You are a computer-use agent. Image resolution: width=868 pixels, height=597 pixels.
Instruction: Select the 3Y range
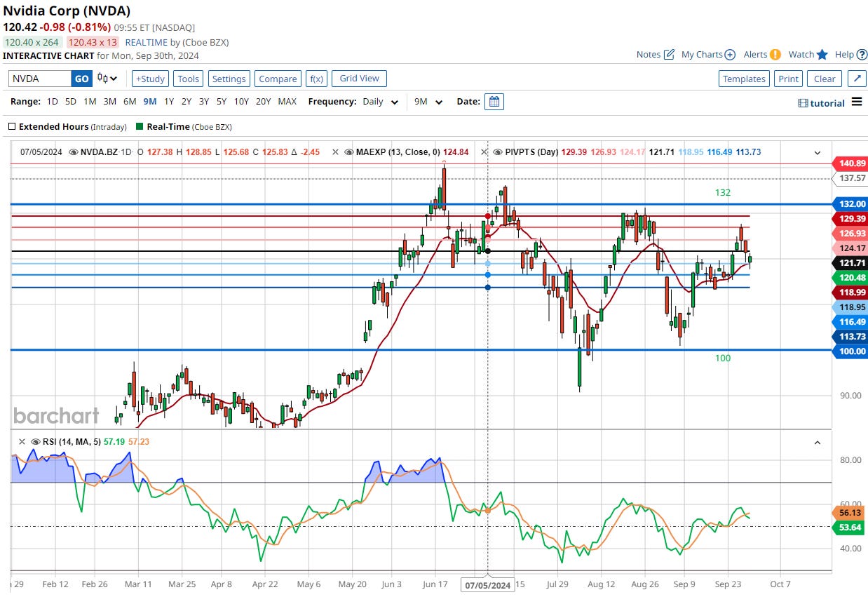pos(204,102)
